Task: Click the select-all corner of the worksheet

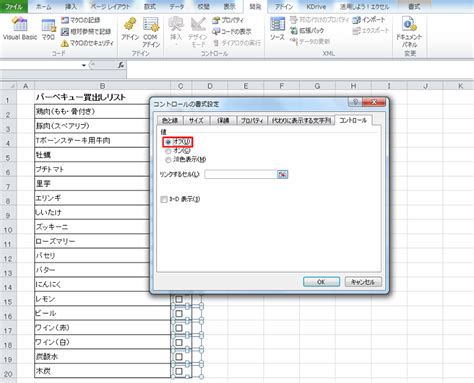Action: [x=8, y=86]
